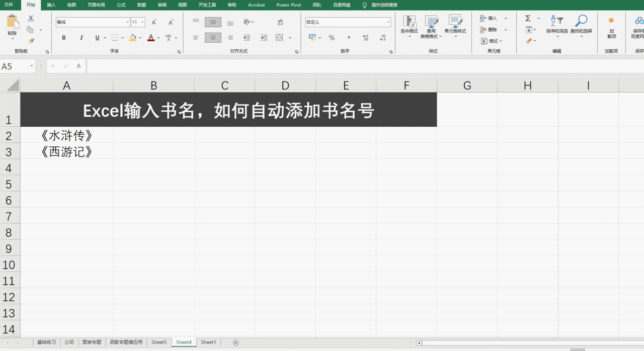The width and height of the screenshot is (644, 351).
Task: Toggle Bottom Align
Action: point(230,22)
